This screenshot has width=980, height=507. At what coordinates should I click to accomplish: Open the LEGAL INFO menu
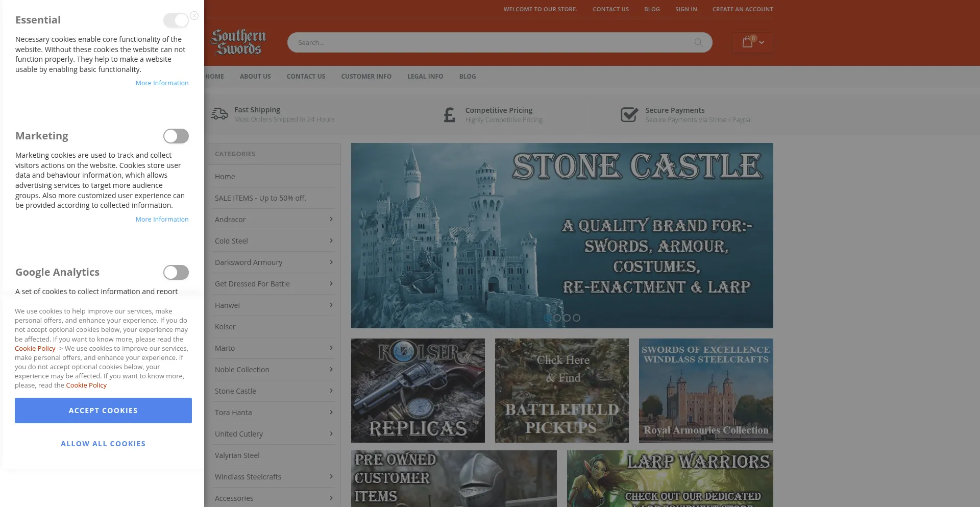[x=425, y=77]
